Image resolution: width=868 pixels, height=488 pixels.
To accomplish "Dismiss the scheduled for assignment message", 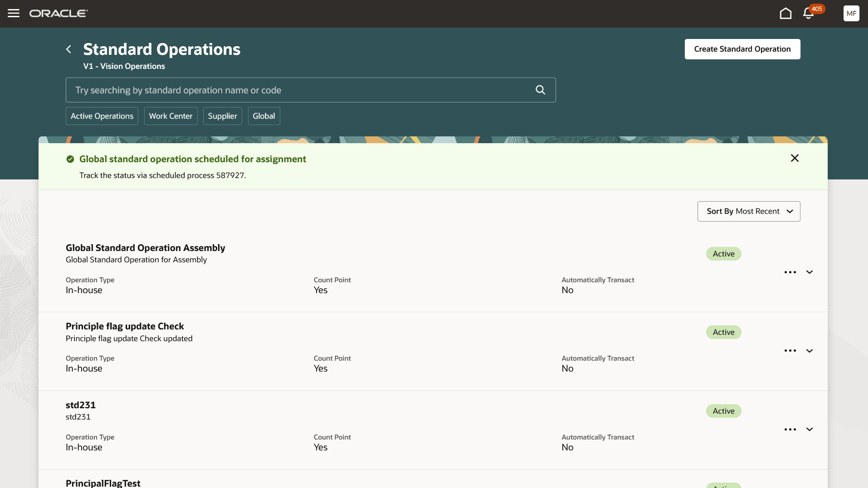I will 795,158.
